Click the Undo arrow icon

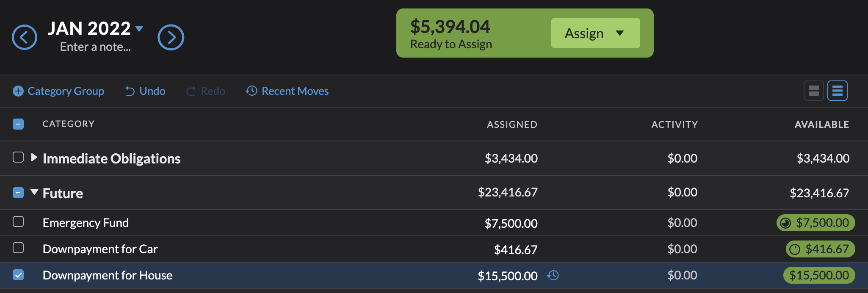pos(130,91)
